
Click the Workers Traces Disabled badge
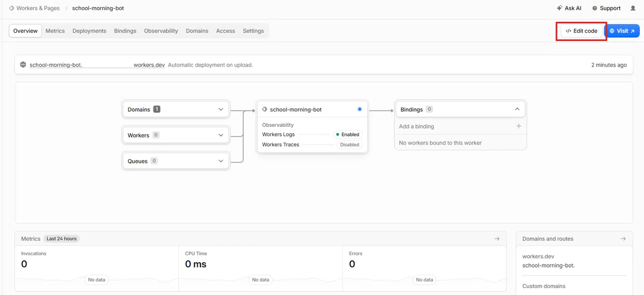click(x=349, y=145)
